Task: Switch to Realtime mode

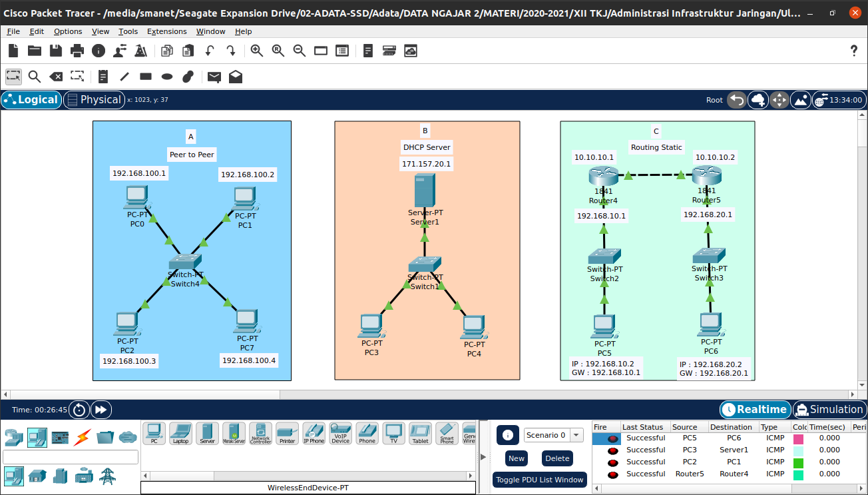Action: point(755,410)
